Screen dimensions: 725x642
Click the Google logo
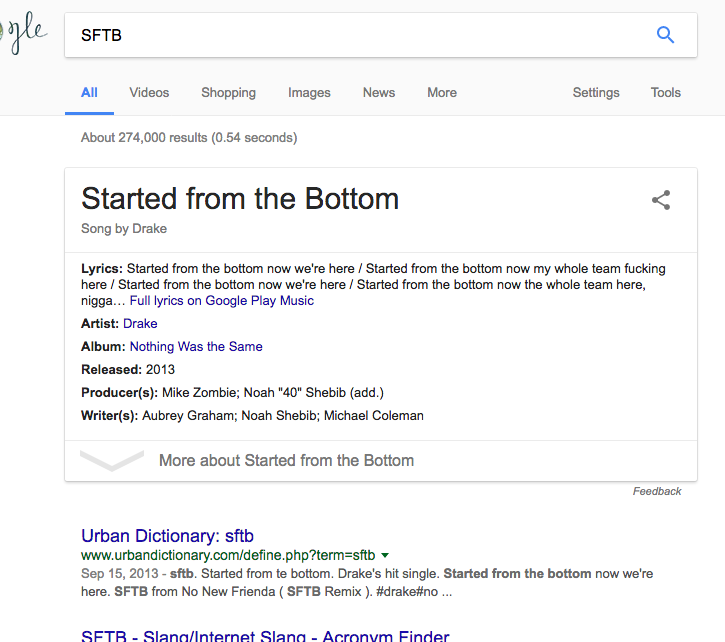coord(23,32)
